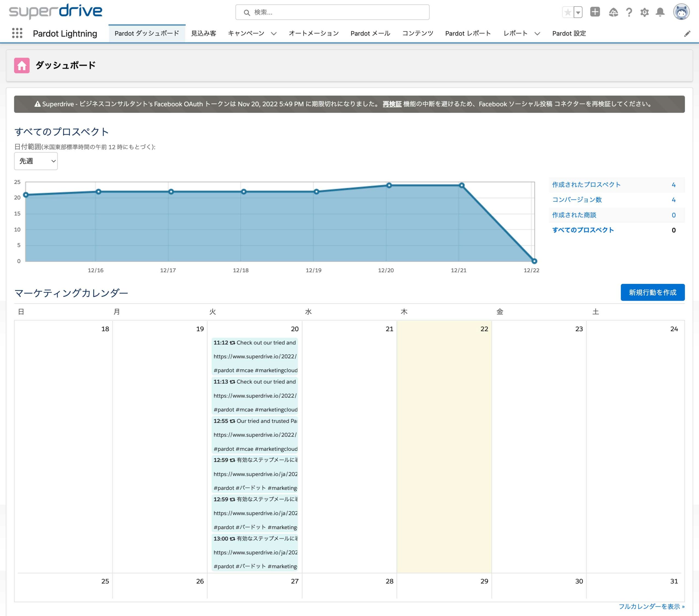The image size is (699, 616).
Task: Open the Pardot メール tab
Action: tap(370, 33)
